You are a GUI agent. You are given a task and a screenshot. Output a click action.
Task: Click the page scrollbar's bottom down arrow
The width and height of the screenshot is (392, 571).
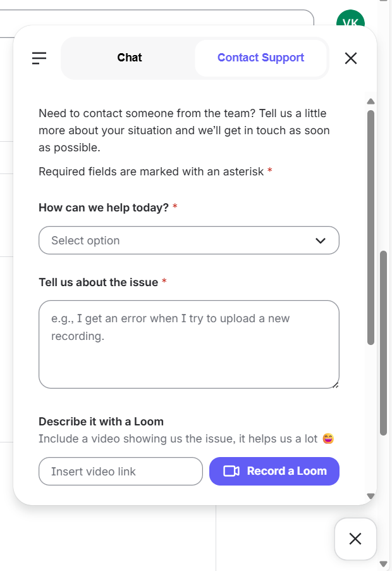tap(383, 563)
